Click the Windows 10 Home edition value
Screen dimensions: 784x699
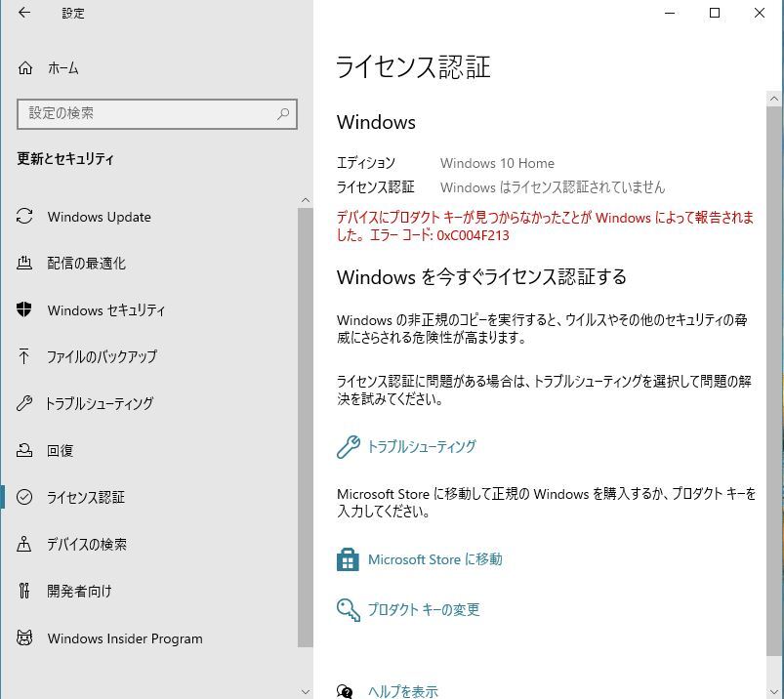click(497, 163)
